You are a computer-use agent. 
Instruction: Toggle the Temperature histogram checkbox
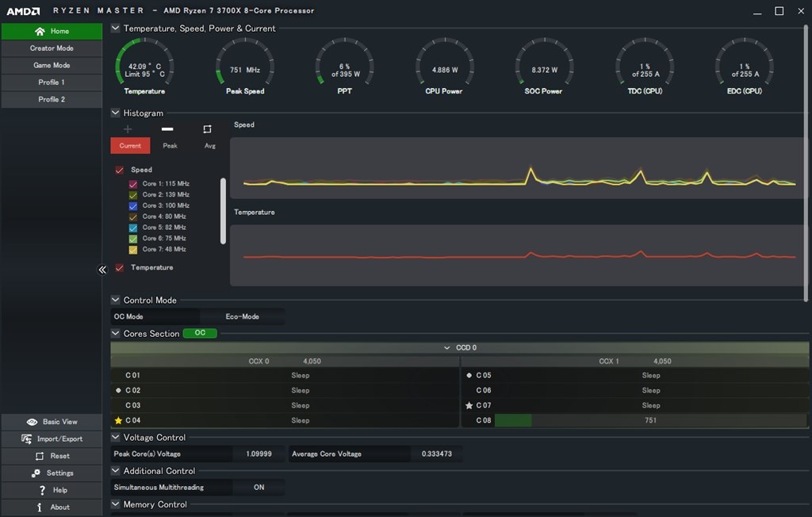click(x=120, y=268)
